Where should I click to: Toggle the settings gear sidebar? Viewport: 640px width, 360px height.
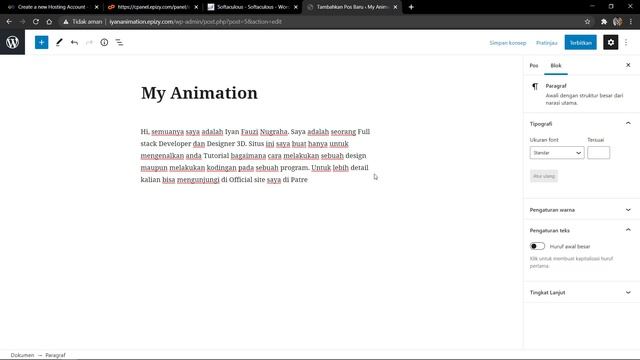611,42
